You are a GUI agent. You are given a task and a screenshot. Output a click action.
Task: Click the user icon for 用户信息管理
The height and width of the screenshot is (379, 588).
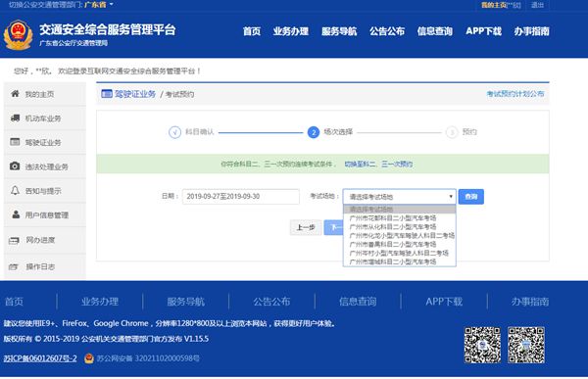[x=16, y=214]
